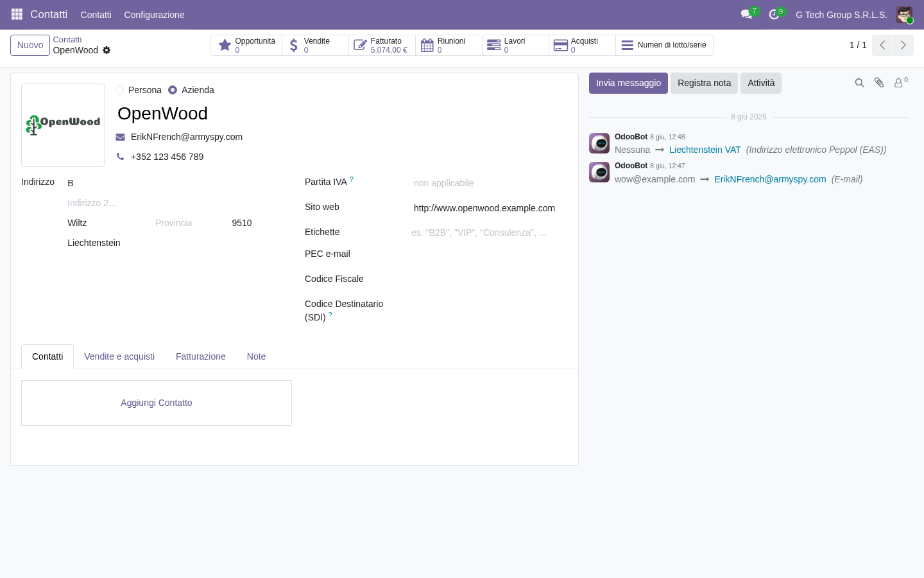Click the 1 / 1 pager counter
Image resolution: width=924 pixels, height=578 pixels.
858,45
